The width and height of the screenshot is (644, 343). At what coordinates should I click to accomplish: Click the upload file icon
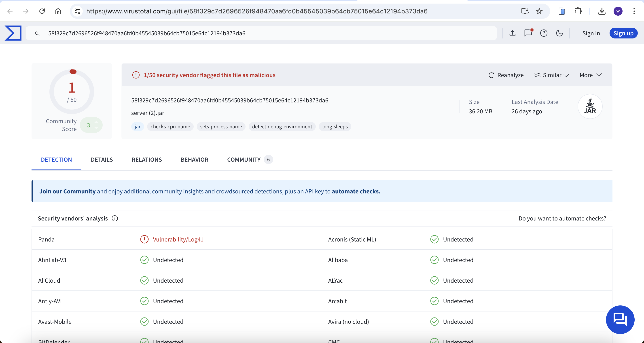point(513,33)
